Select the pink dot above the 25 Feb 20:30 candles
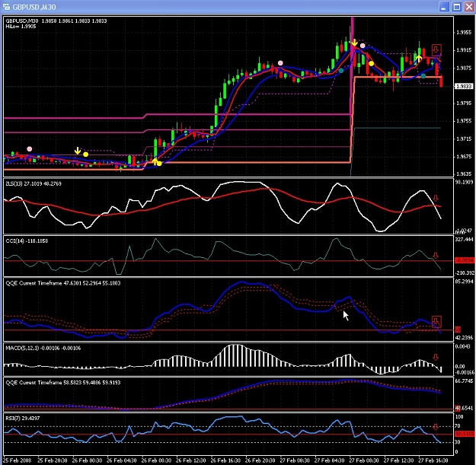 pos(30,149)
